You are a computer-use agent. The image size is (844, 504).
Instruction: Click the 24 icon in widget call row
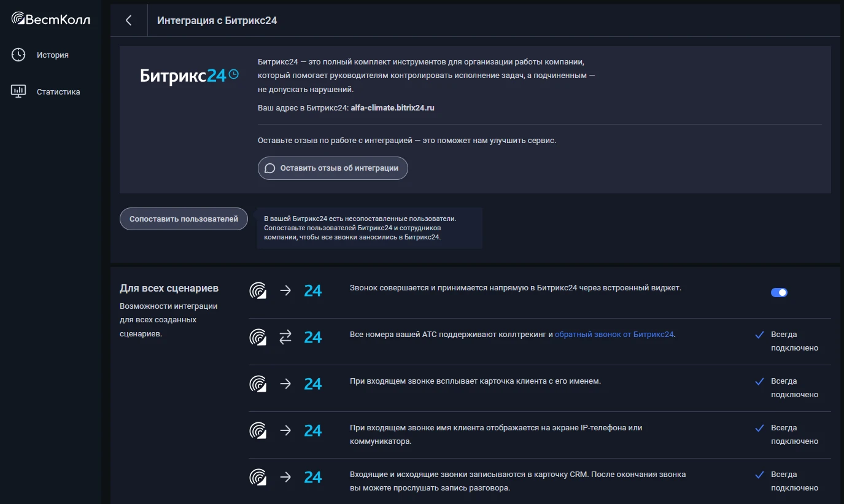[313, 290]
